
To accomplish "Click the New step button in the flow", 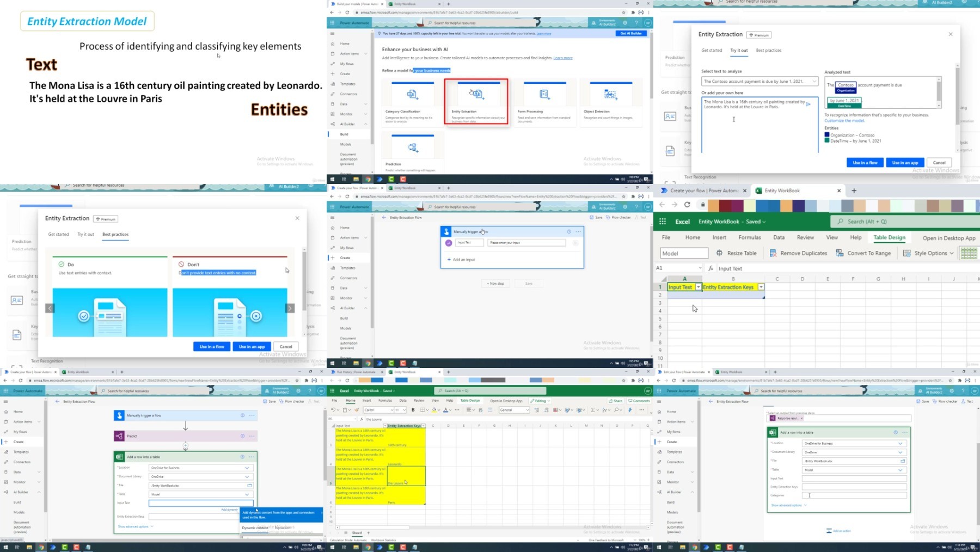I will click(x=495, y=284).
